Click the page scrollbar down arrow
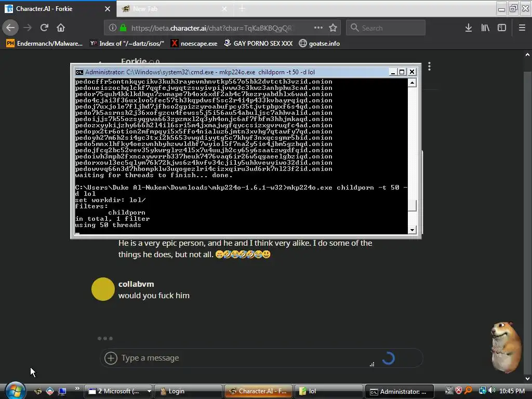This screenshot has width=532, height=399. point(528,378)
